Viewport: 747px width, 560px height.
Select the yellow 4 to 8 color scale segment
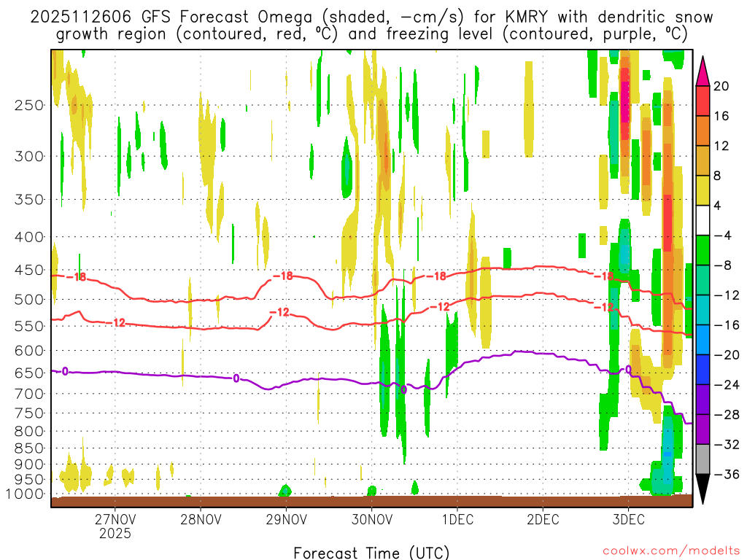pos(703,190)
